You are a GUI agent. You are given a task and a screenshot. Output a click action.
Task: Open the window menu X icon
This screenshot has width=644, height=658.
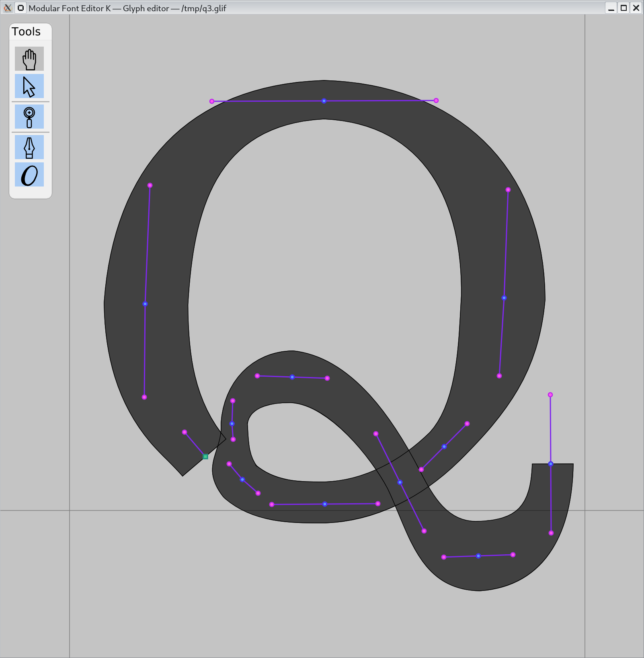click(x=7, y=8)
